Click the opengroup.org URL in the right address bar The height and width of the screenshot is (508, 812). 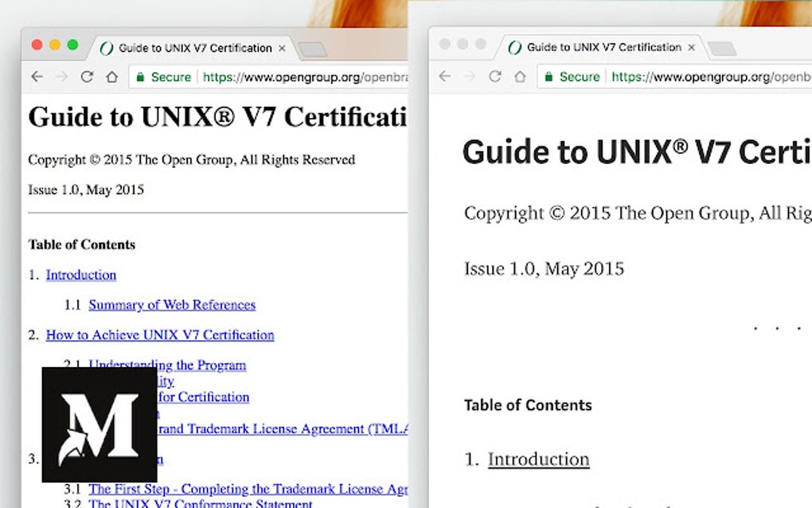[712, 76]
